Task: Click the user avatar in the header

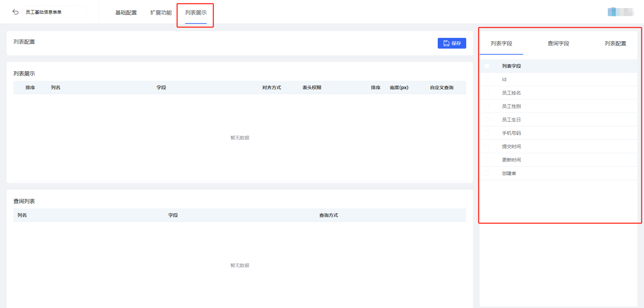Action: point(620,12)
